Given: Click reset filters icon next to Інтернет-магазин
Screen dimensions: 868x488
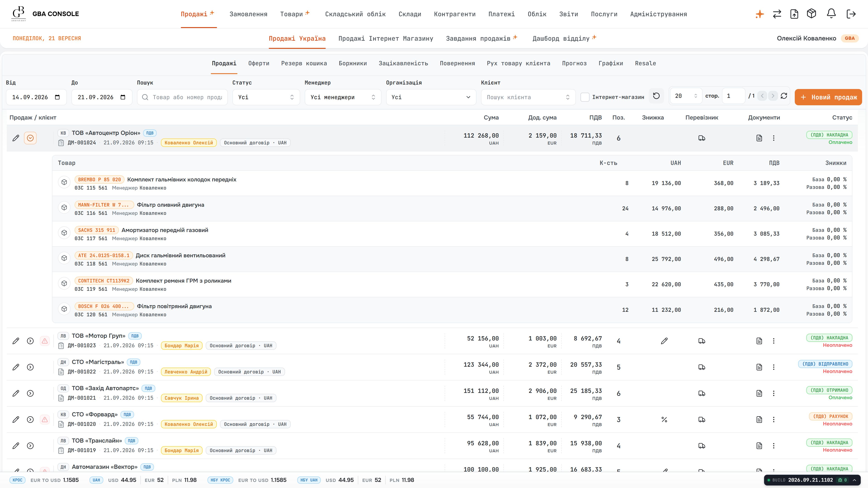Looking at the screenshot, I should (656, 96).
